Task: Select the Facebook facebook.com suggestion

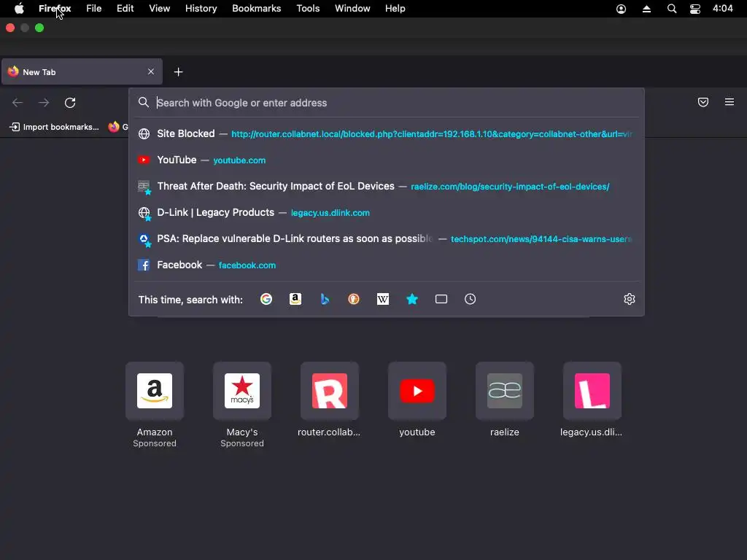Action: pyautogui.click(x=387, y=265)
